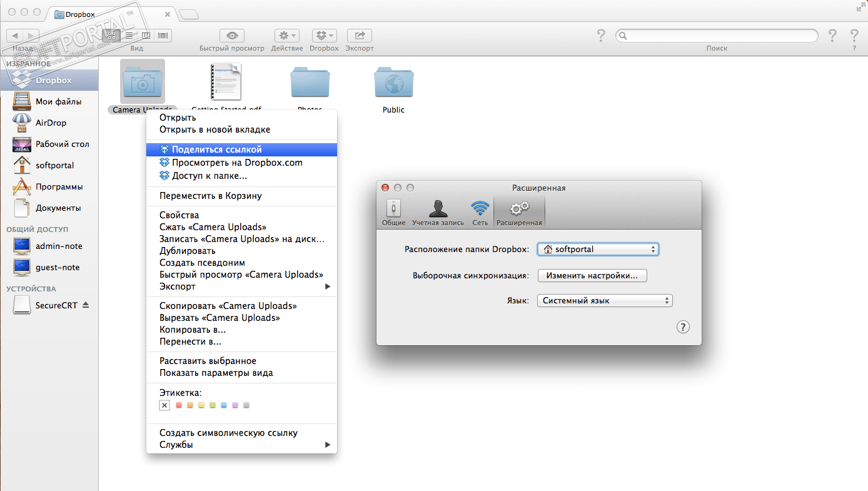Select Dropbox in the sidebar favorites
The image size is (868, 491).
(x=49, y=80)
